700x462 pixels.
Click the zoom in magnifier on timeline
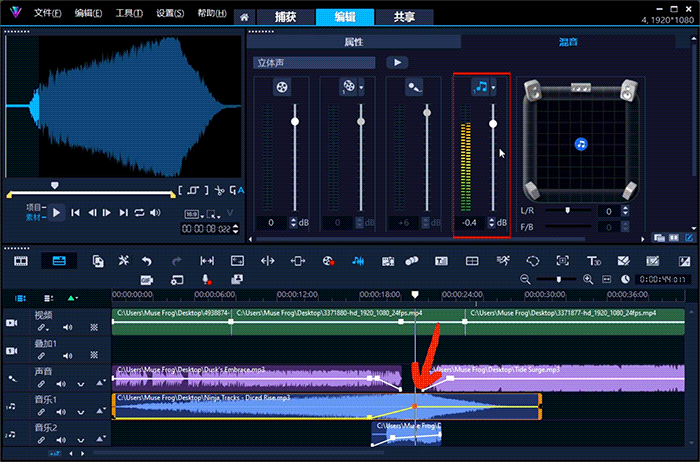(x=588, y=279)
